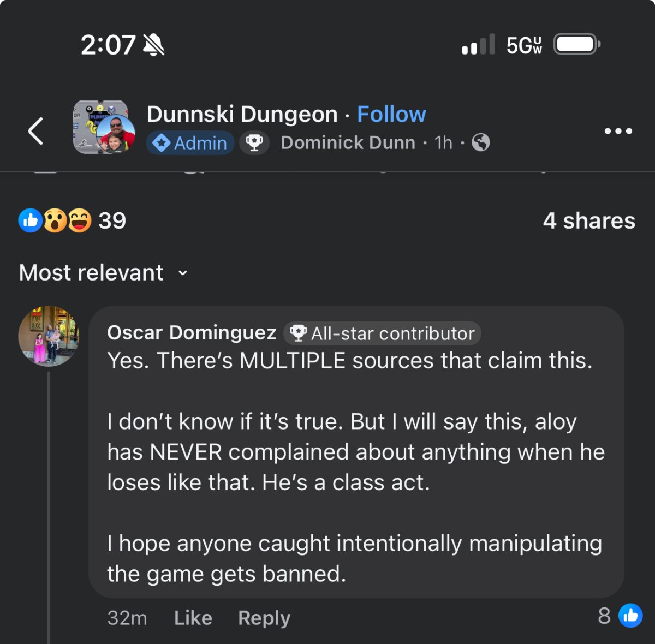Image resolution: width=655 pixels, height=644 pixels.
Task: Tap the Dunnski Dungeon group avatar
Action: click(104, 127)
